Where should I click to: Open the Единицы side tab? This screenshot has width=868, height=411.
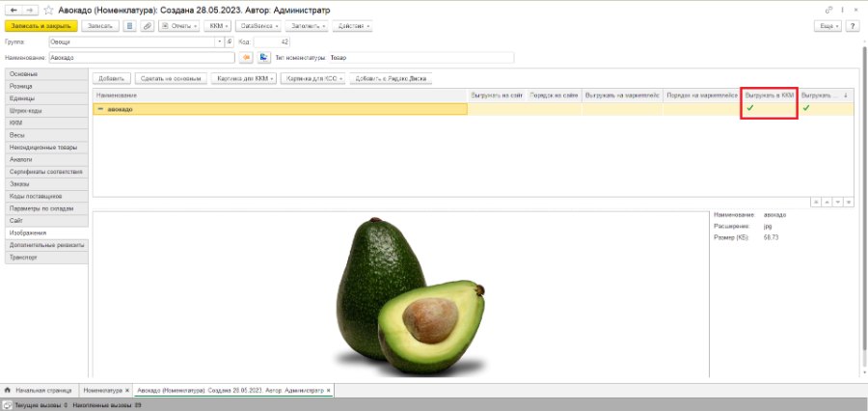[46, 98]
